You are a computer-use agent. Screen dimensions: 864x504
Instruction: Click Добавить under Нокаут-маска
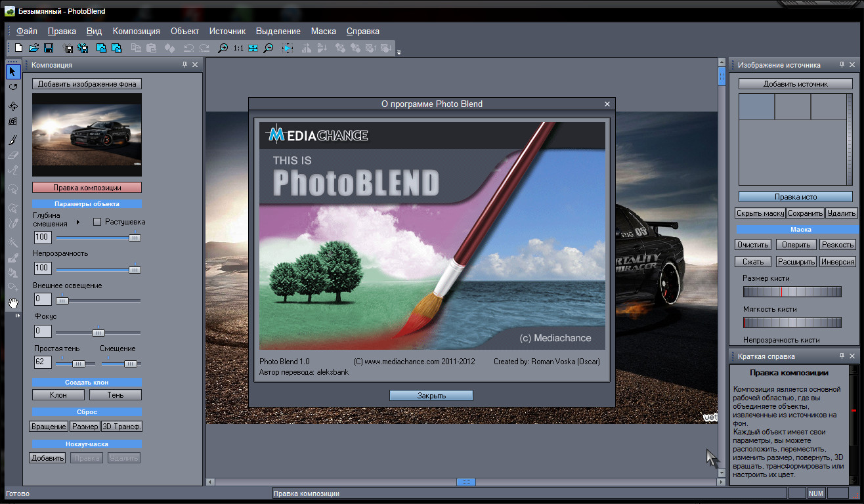tap(47, 457)
